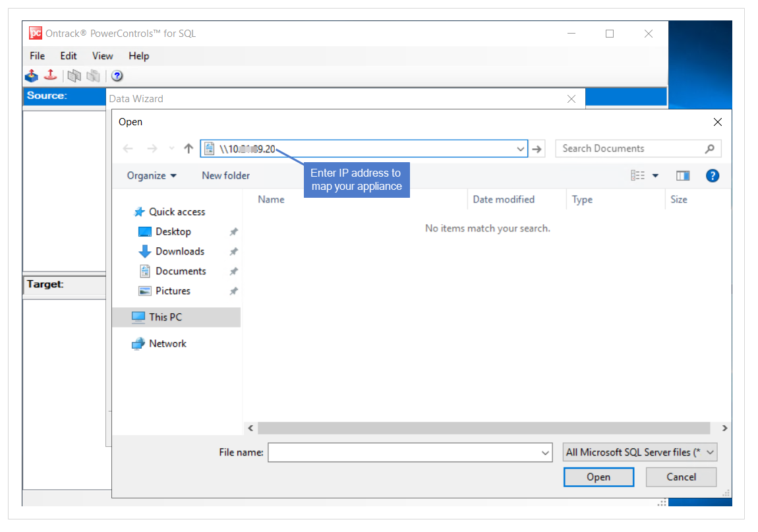Click the Paste toolbar icon in PowerControls
This screenshot has height=532, width=758.
[x=93, y=76]
